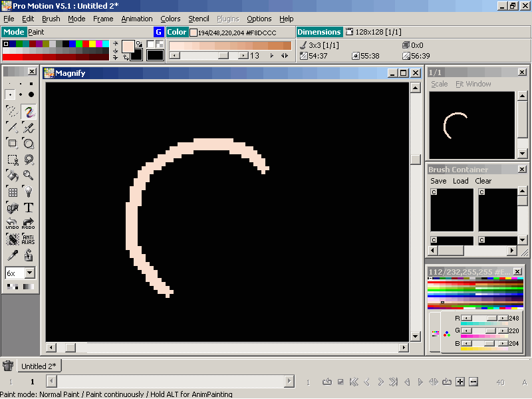Switch to the Untitled 2* document tab
532x399 pixels.
[39, 366]
